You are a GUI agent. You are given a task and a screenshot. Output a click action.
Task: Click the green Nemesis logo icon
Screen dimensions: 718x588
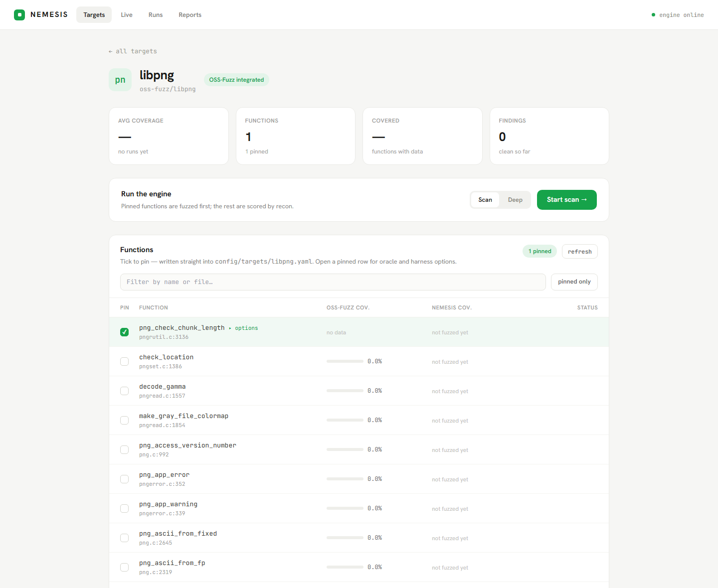(19, 15)
